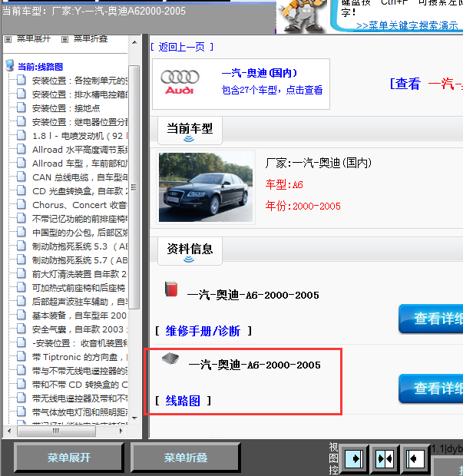Open 安装位置：排水槽电控箱 tree item
Viewport: 463px width, 476px height.
(80, 94)
